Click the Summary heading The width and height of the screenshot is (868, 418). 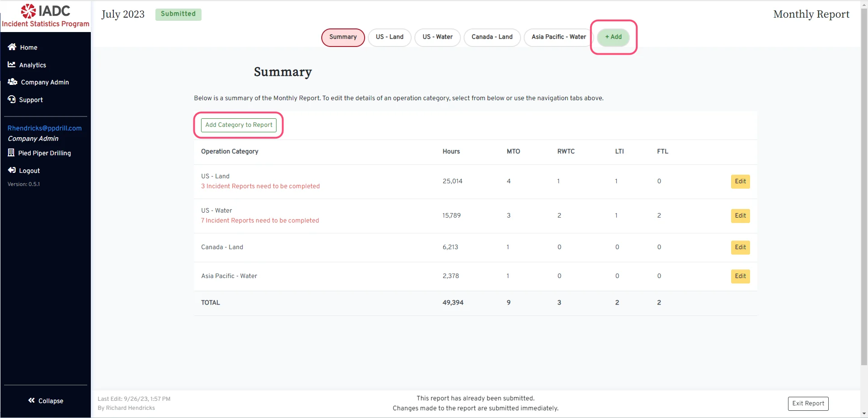coord(283,72)
